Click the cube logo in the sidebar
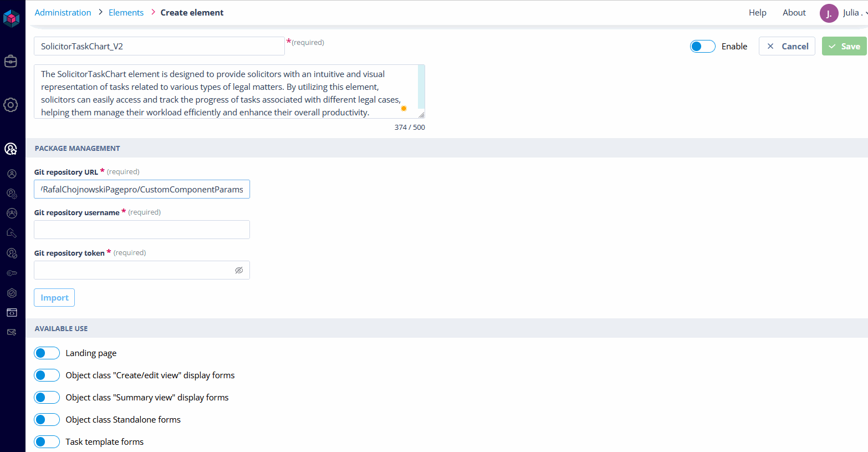The image size is (868, 452). pyautogui.click(x=11, y=18)
